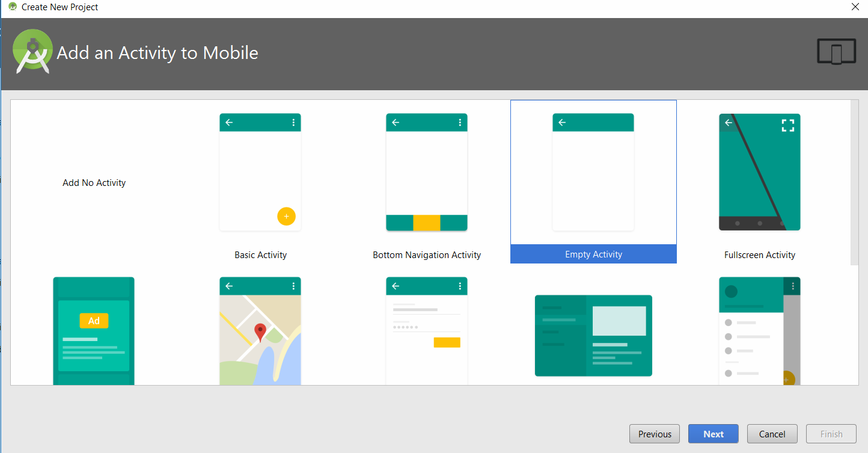This screenshot has width=868, height=453.
Task: Click the Fullscreen Activity label text
Action: (760, 255)
